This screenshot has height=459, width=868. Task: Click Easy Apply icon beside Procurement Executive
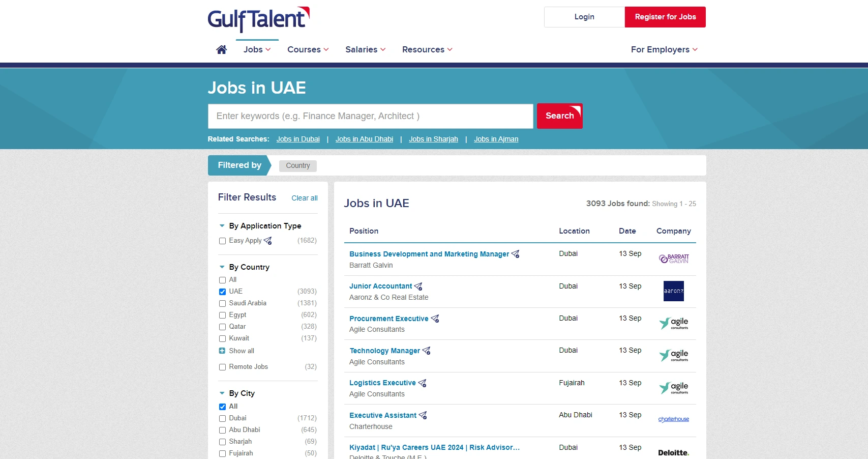(435, 319)
